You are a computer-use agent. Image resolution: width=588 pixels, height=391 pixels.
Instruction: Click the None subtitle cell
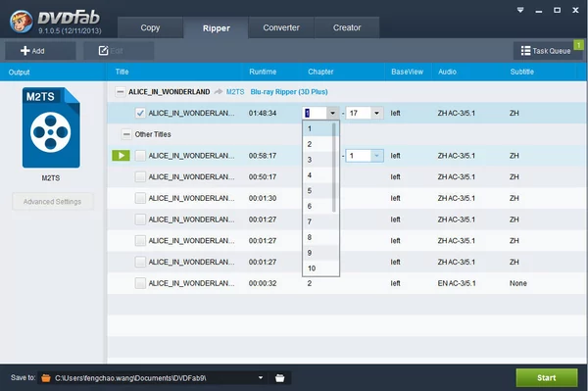coord(518,283)
